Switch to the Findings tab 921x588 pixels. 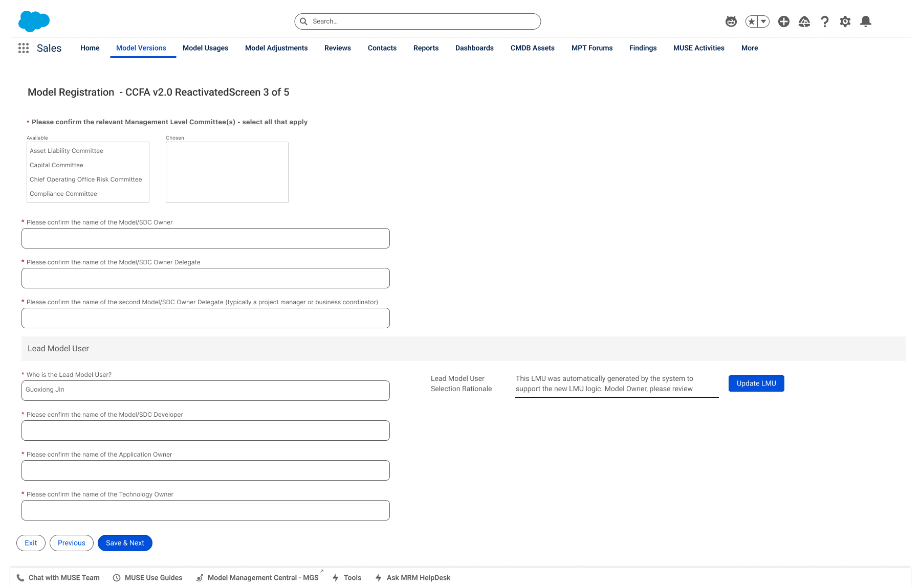(643, 48)
